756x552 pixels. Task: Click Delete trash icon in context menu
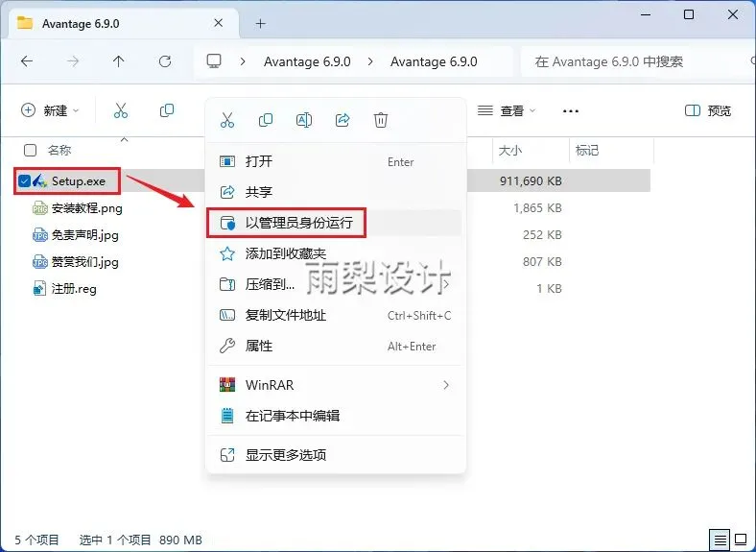pyautogui.click(x=381, y=120)
